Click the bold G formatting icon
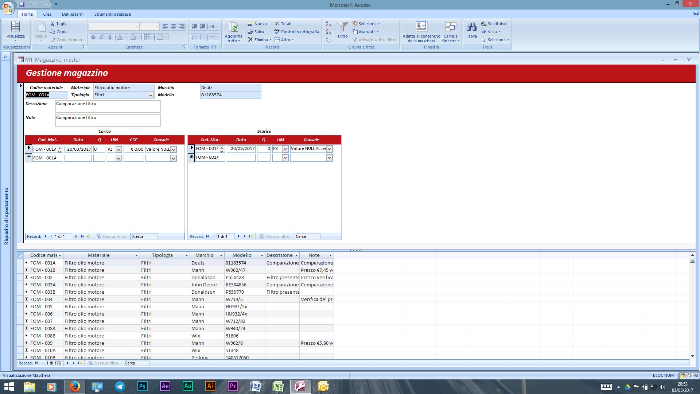 point(93,37)
